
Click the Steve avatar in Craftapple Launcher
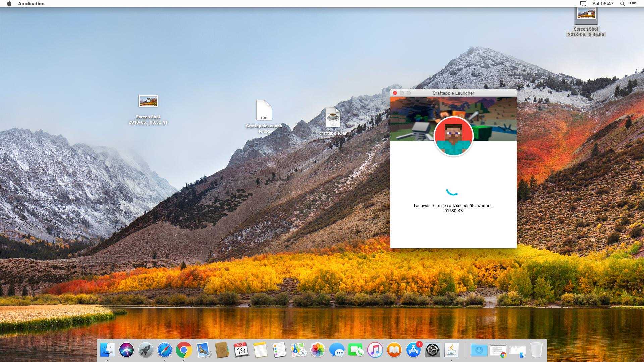click(453, 136)
